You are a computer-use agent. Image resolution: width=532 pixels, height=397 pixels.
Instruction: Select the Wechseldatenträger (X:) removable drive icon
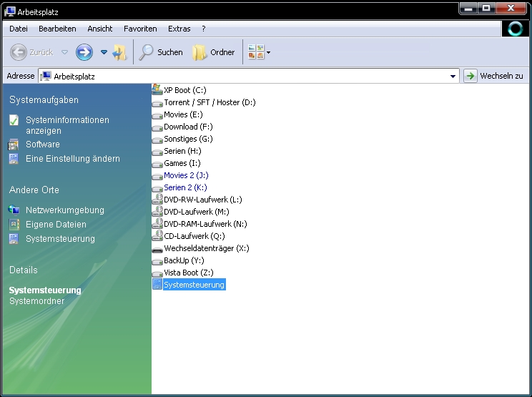pyautogui.click(x=157, y=250)
